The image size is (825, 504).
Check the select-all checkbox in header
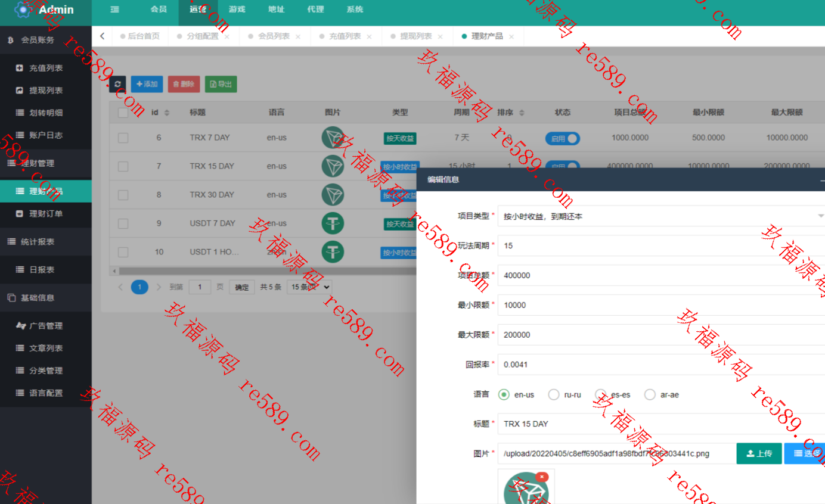(x=123, y=113)
